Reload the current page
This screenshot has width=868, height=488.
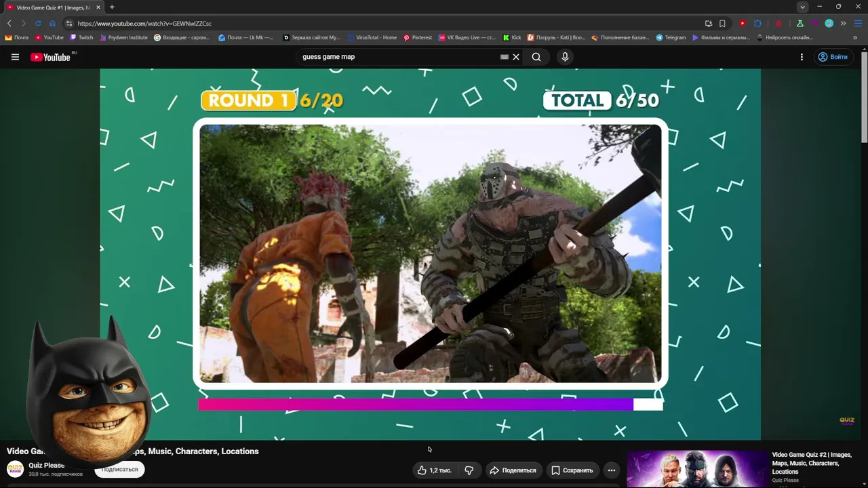coord(38,23)
